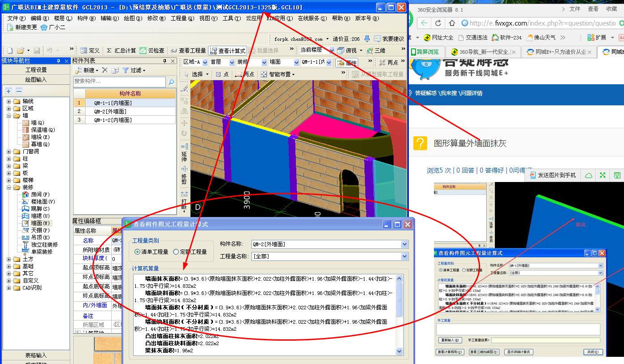Open 工程量名称 dropdown in formula dialog
This screenshot has width=624, height=364.
[x=404, y=256]
